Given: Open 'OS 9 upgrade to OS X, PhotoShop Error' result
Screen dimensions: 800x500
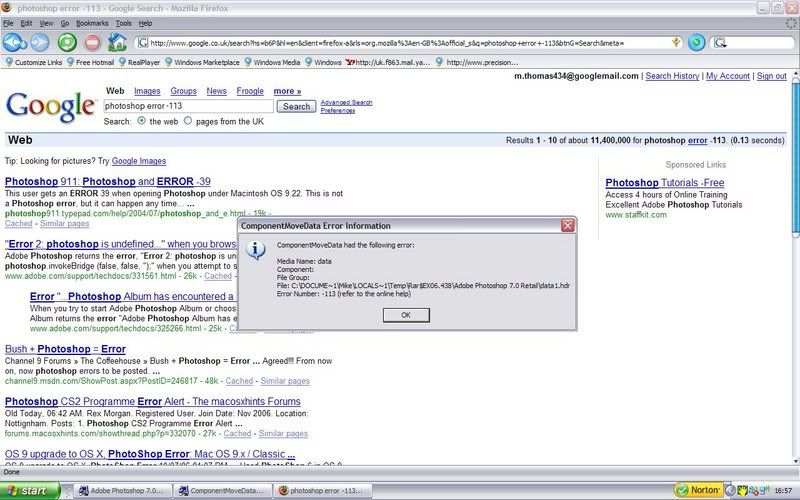Looking at the screenshot, I should (150, 454).
